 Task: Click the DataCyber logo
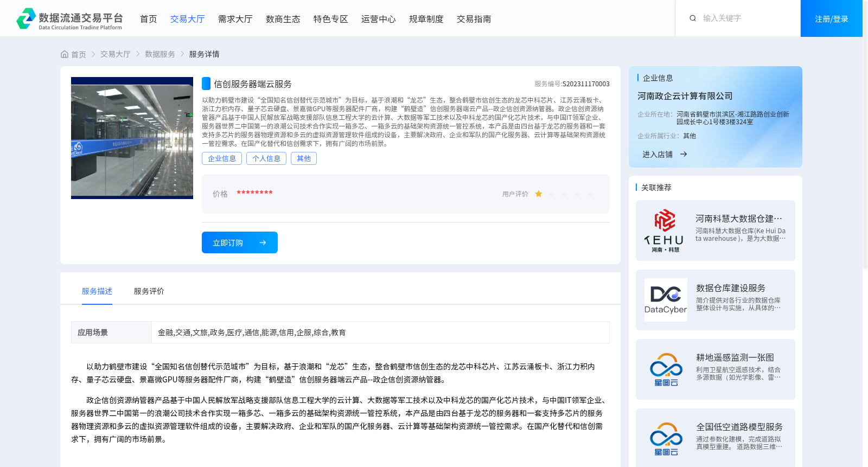click(x=666, y=300)
